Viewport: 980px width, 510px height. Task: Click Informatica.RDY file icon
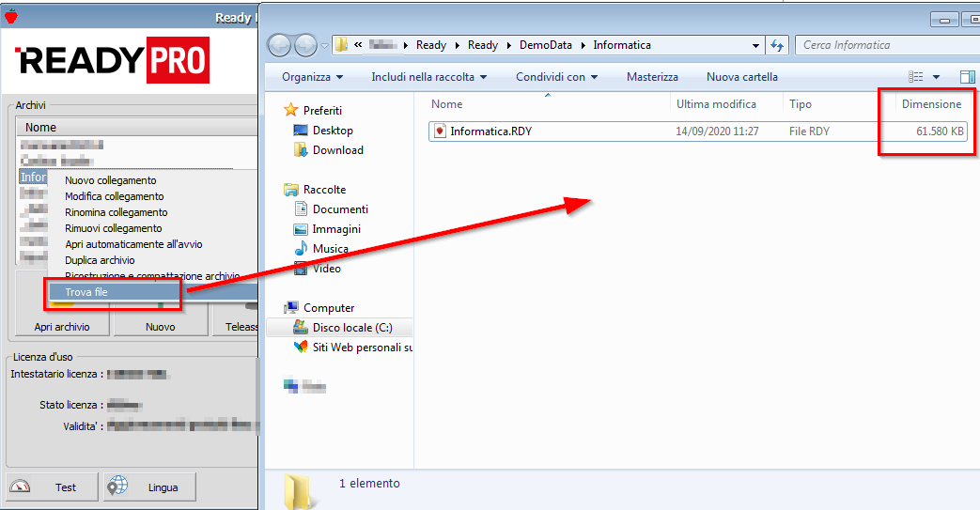coord(440,131)
